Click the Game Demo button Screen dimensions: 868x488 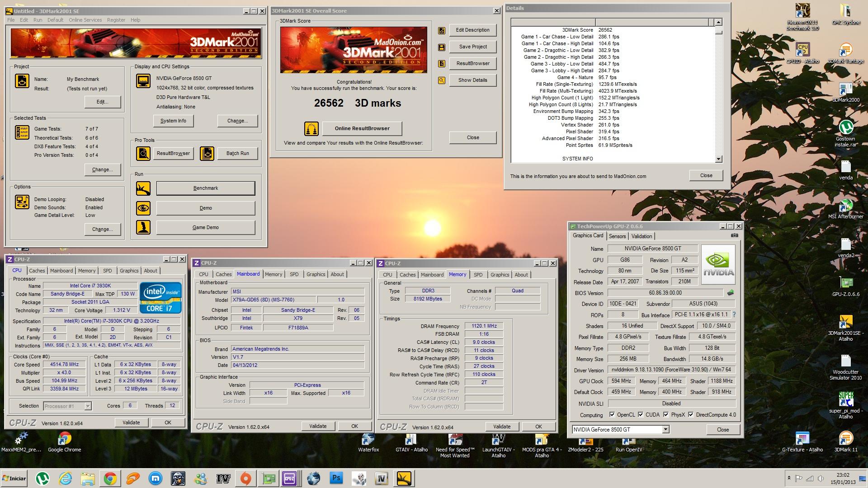tap(206, 227)
